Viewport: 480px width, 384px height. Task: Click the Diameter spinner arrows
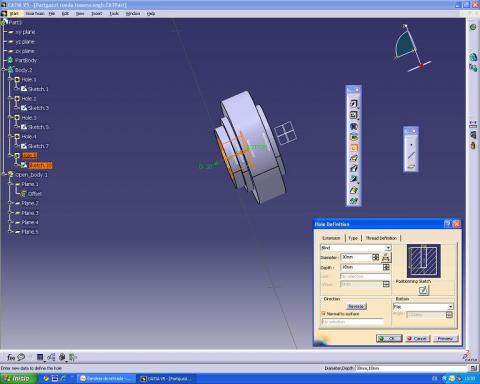click(376, 257)
